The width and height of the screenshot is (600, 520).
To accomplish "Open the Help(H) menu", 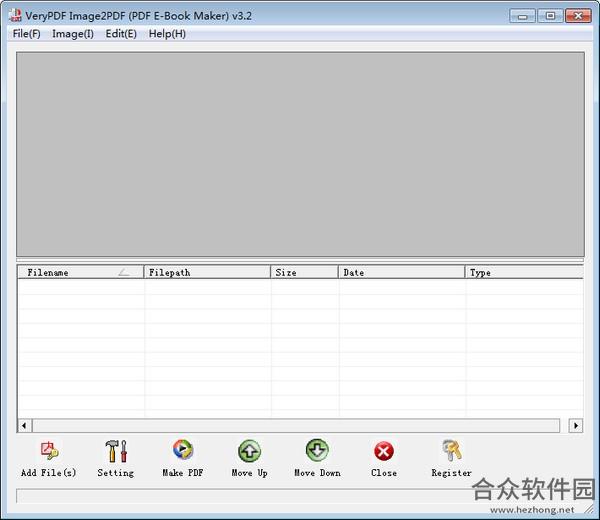I will (167, 34).
